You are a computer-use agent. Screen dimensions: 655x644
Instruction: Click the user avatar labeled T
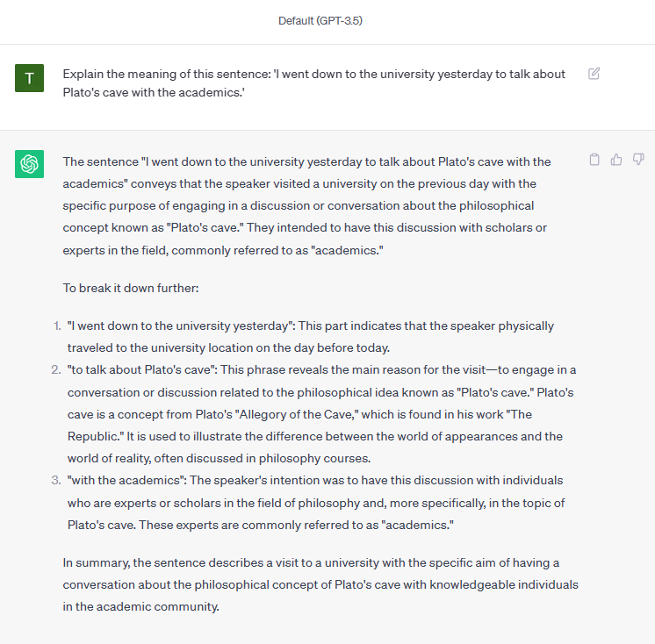(x=30, y=78)
